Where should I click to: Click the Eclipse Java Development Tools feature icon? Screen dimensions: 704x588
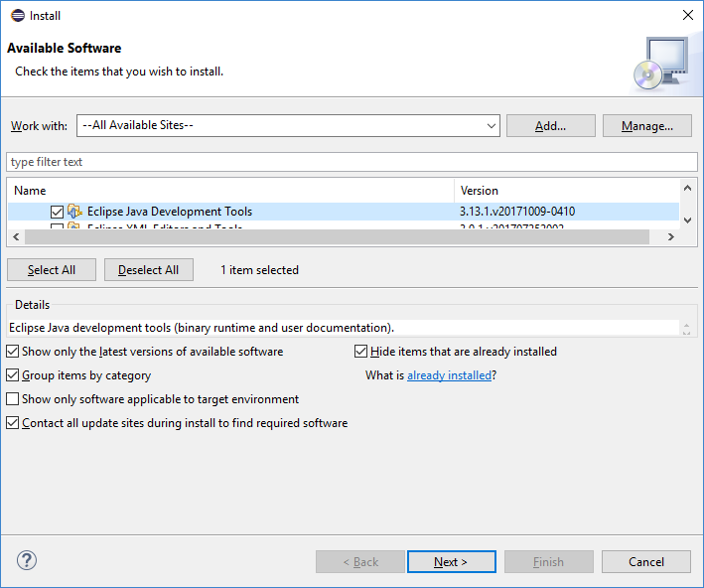coord(74,212)
